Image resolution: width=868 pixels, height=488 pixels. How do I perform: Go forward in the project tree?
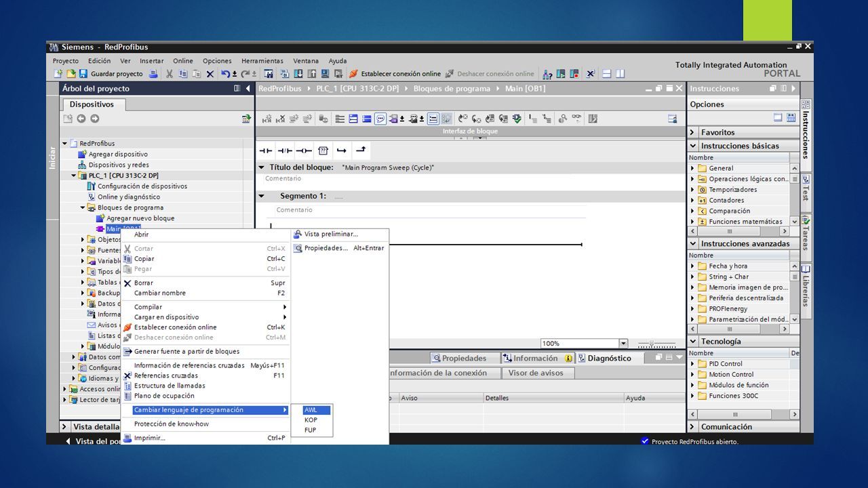click(94, 119)
